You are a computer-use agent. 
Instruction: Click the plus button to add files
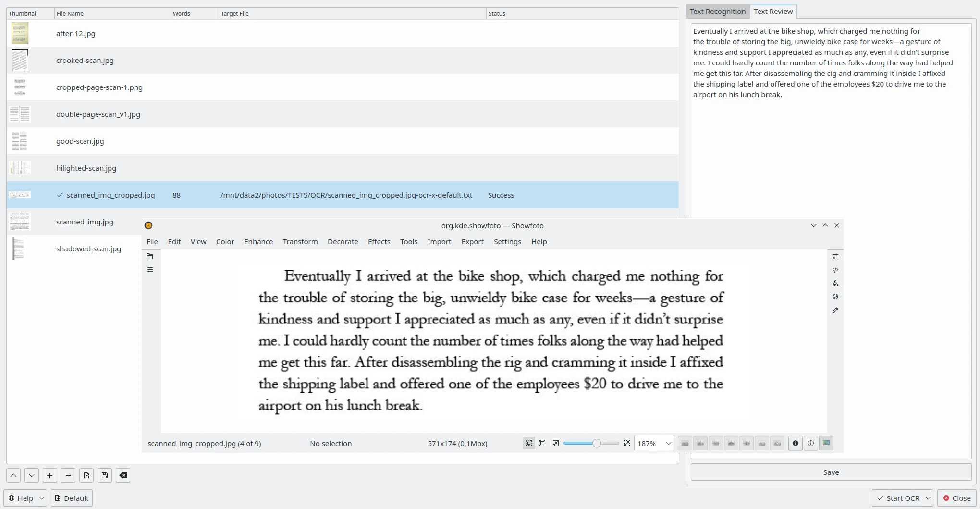tap(49, 475)
